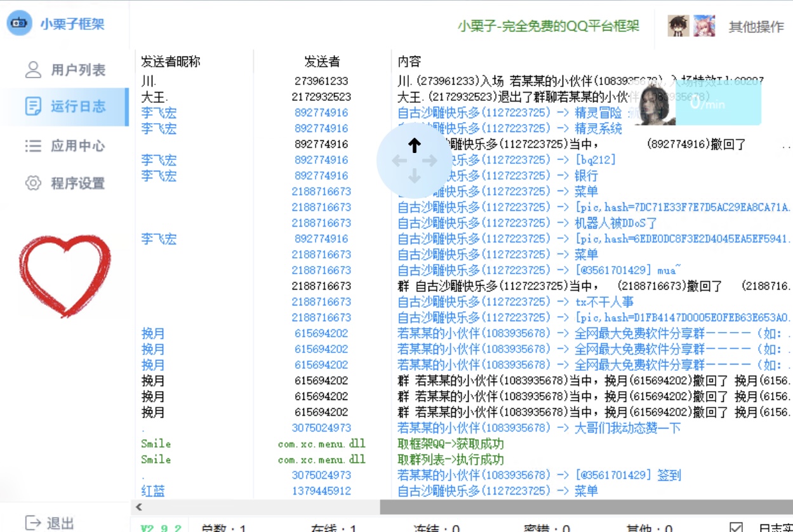The image size is (793, 532).
Task: Open the 用户列表 user list icon
Action: 33,70
